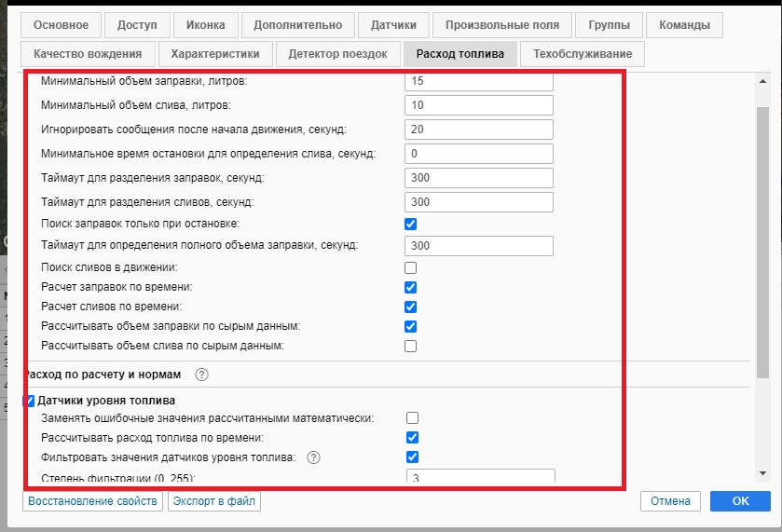The width and height of the screenshot is (782, 532).
Task: Focus the Таймаут для разделения сливов field
Action: tap(479, 202)
